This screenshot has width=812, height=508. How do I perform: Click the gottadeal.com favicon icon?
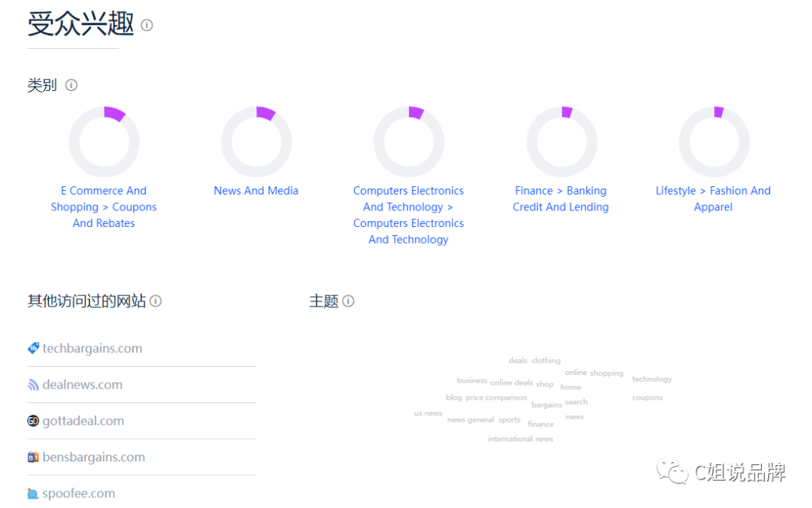(33, 421)
